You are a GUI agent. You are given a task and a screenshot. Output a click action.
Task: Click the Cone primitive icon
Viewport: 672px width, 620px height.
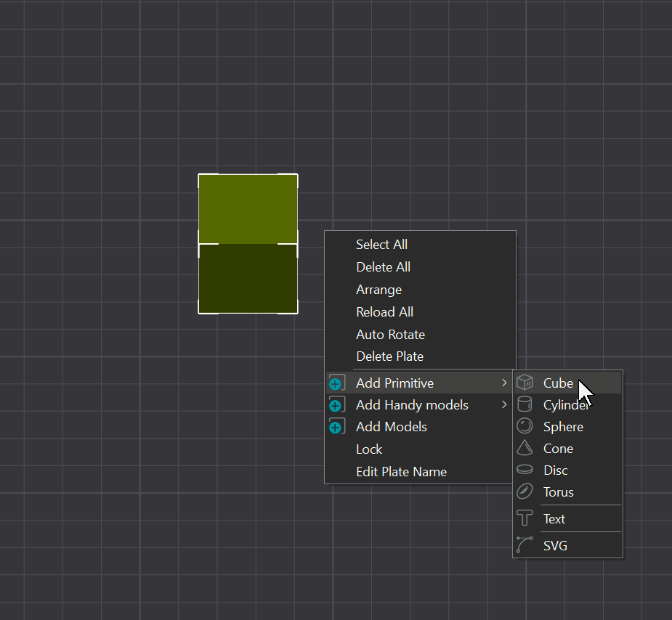point(524,448)
